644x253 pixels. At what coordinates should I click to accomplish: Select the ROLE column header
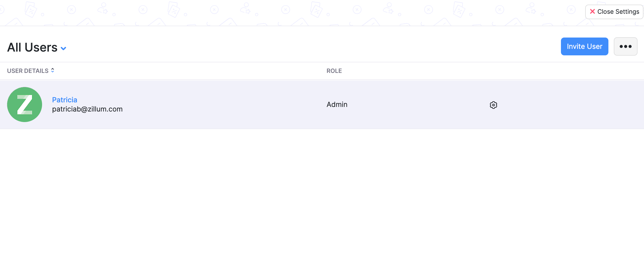coord(334,70)
